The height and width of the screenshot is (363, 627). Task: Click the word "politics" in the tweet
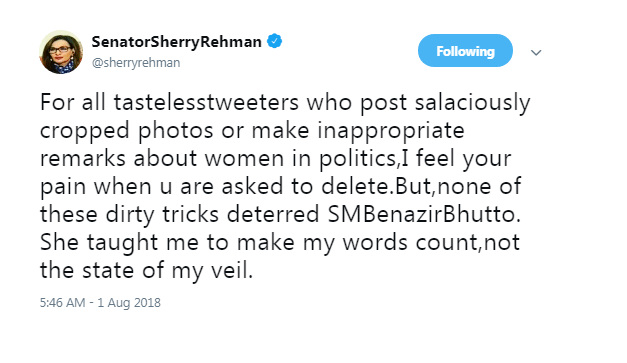click(356, 159)
